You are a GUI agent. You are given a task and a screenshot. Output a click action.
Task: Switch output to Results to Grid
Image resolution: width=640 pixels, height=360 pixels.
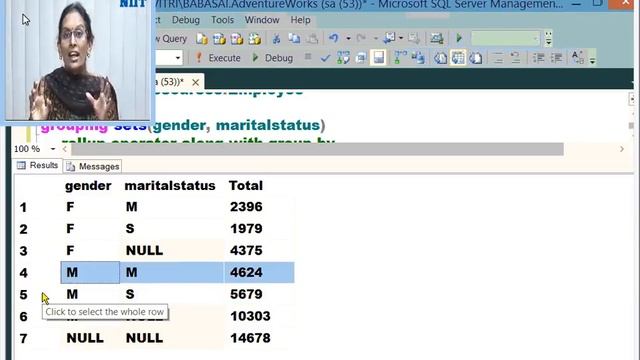pyautogui.click(x=458, y=58)
